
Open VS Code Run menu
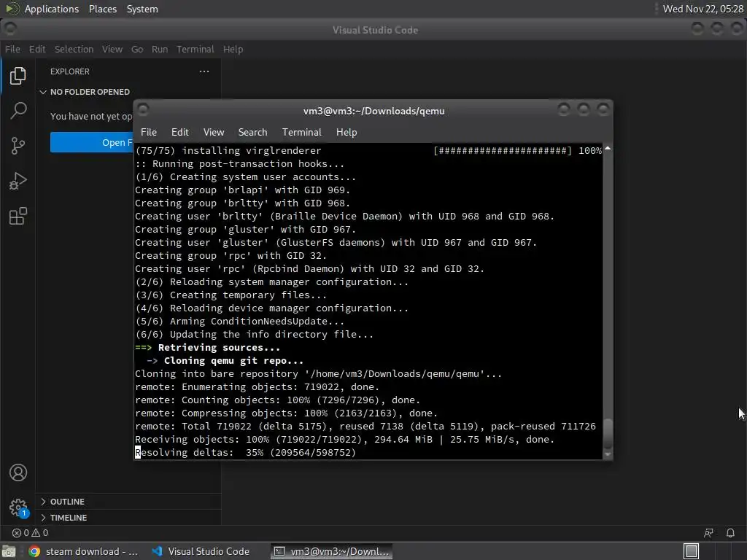pos(160,49)
